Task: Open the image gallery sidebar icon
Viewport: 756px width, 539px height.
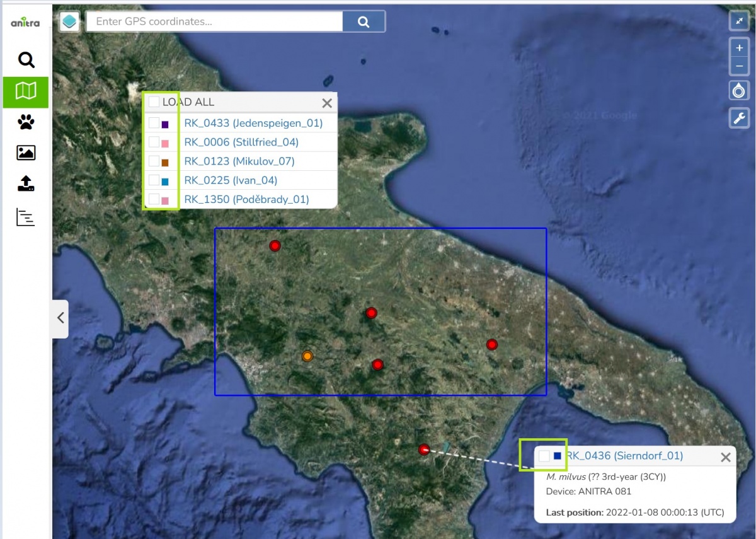Action: click(x=25, y=153)
